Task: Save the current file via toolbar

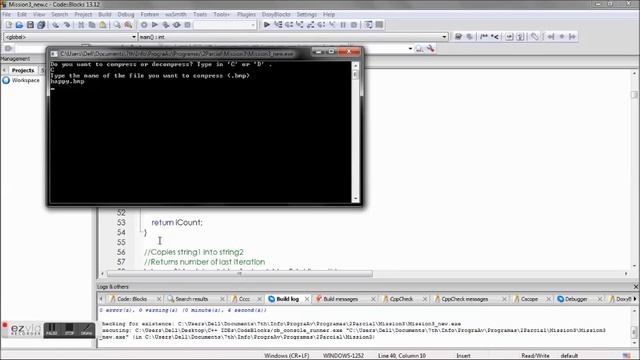Action: (30, 25)
